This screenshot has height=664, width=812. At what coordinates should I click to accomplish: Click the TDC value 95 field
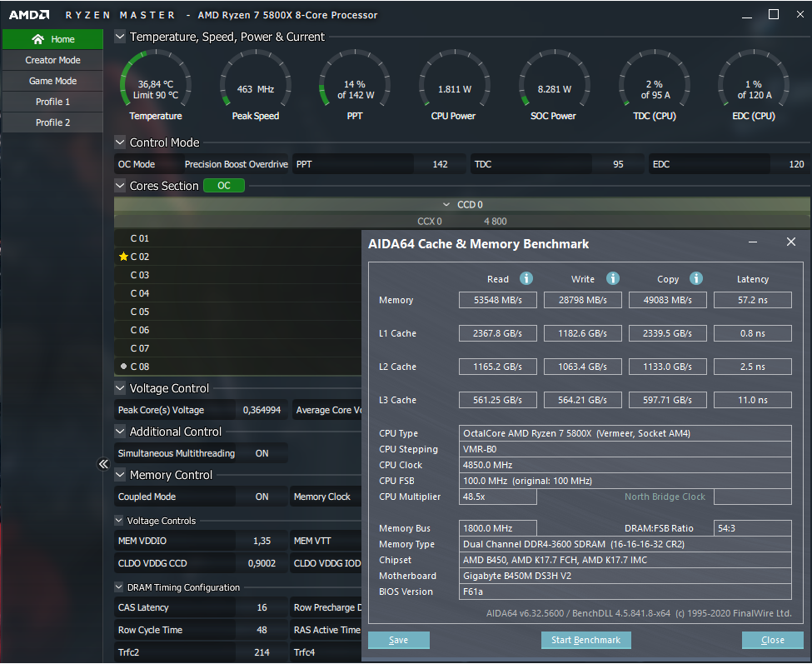[x=618, y=164]
